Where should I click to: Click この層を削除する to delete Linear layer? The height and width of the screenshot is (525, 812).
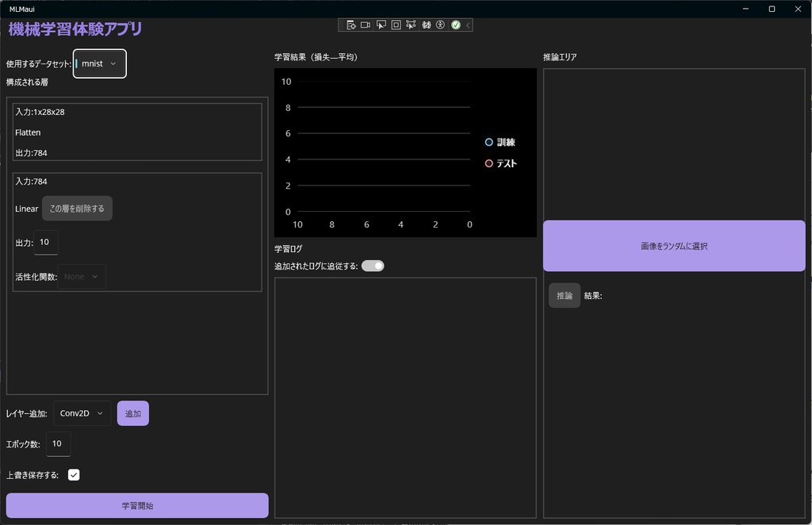tap(77, 209)
